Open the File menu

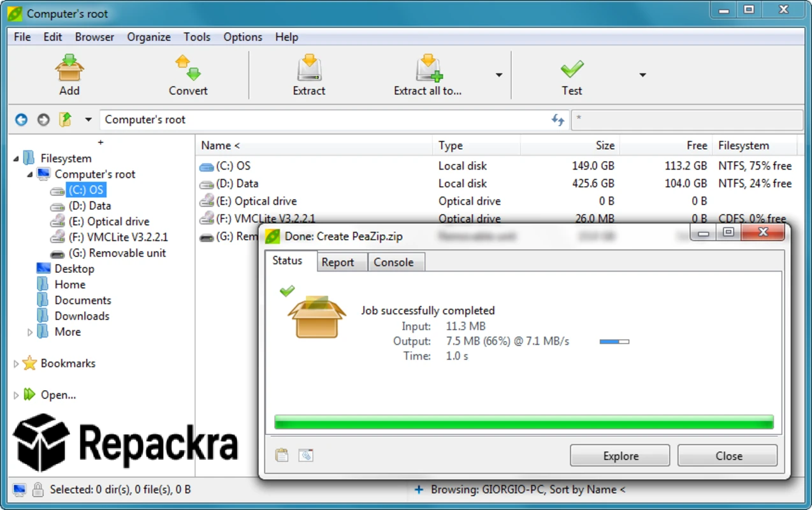[22, 37]
